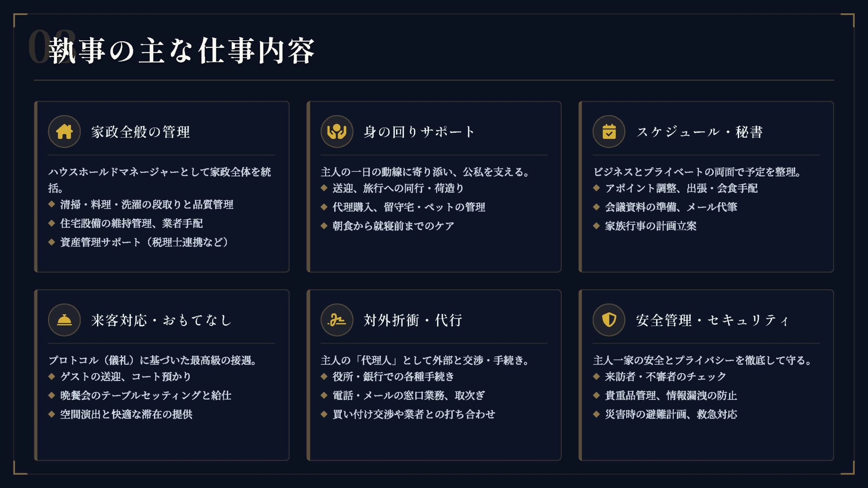Click the 安全管理・セキュリティ card heading
This screenshot has height=488, width=868.
click(712, 320)
